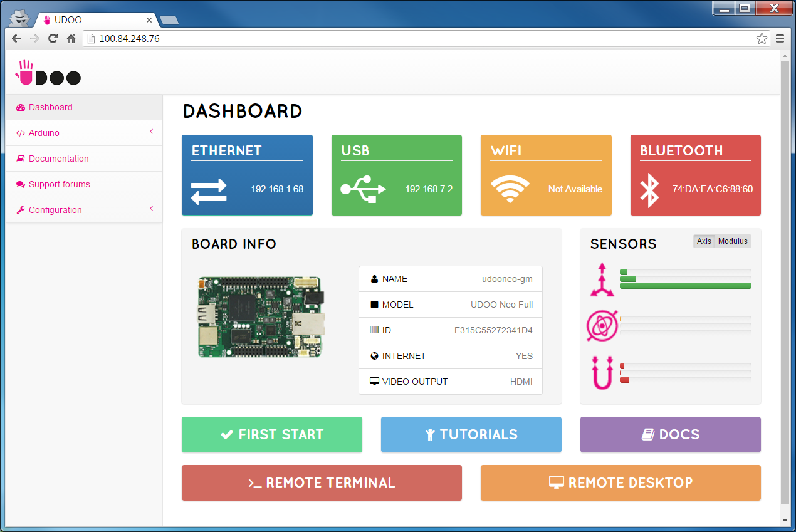This screenshot has width=796, height=532.
Task: Open Support forums from the sidebar
Action: 84,184
